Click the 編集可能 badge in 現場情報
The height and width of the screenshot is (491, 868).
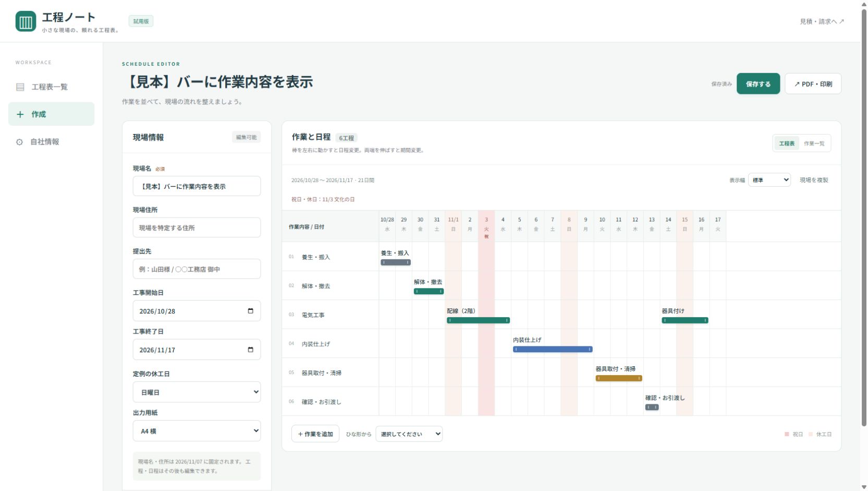click(246, 137)
